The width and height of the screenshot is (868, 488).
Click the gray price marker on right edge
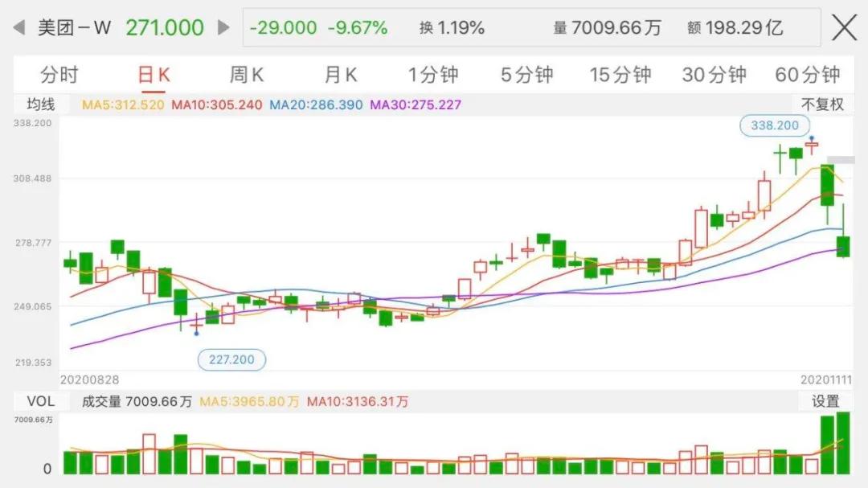point(841,159)
